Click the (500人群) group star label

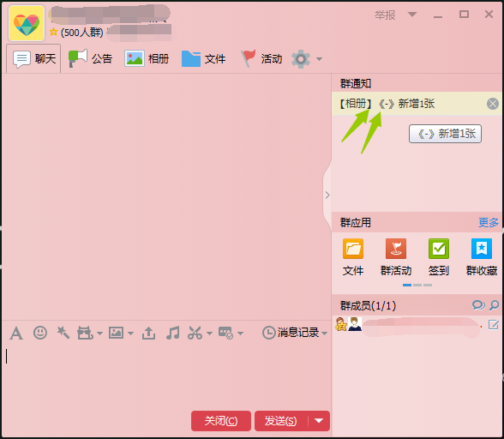point(76,33)
